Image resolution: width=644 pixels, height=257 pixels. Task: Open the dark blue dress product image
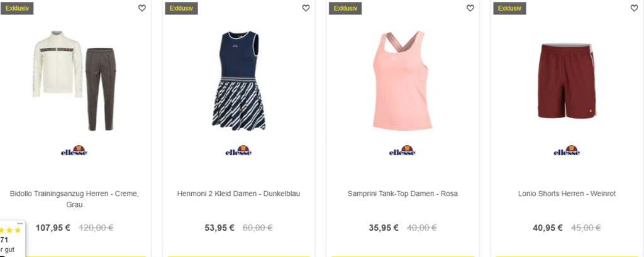(x=238, y=80)
